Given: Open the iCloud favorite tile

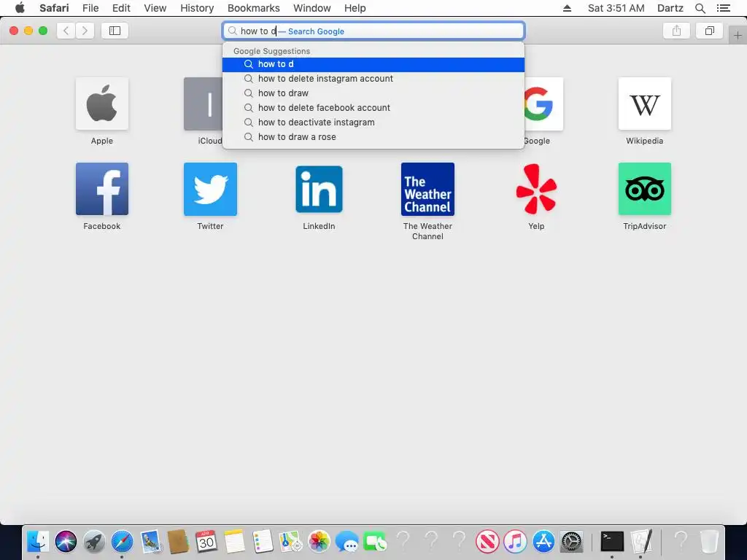Looking at the screenshot, I should coord(203,104).
